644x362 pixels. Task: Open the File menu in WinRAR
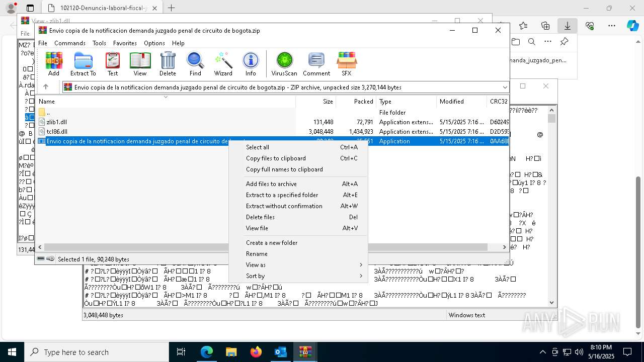click(x=43, y=43)
